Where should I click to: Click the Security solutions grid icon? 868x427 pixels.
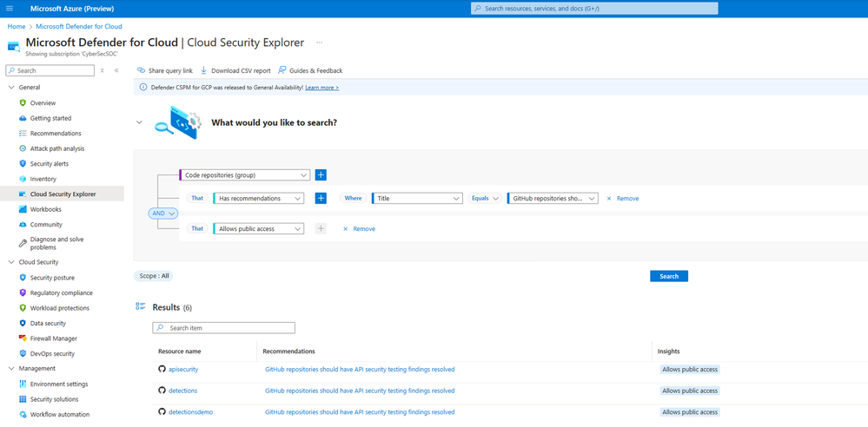[x=23, y=399]
